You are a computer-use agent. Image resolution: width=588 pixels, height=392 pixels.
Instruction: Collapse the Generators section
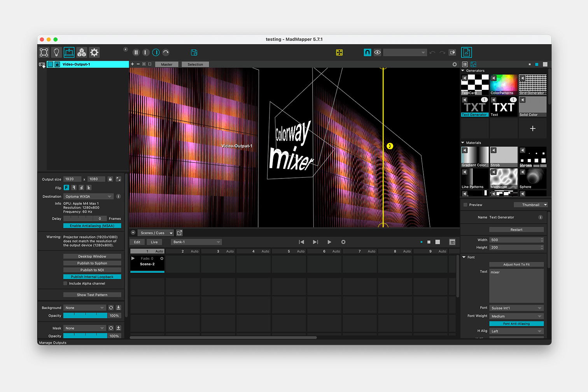pyautogui.click(x=463, y=71)
